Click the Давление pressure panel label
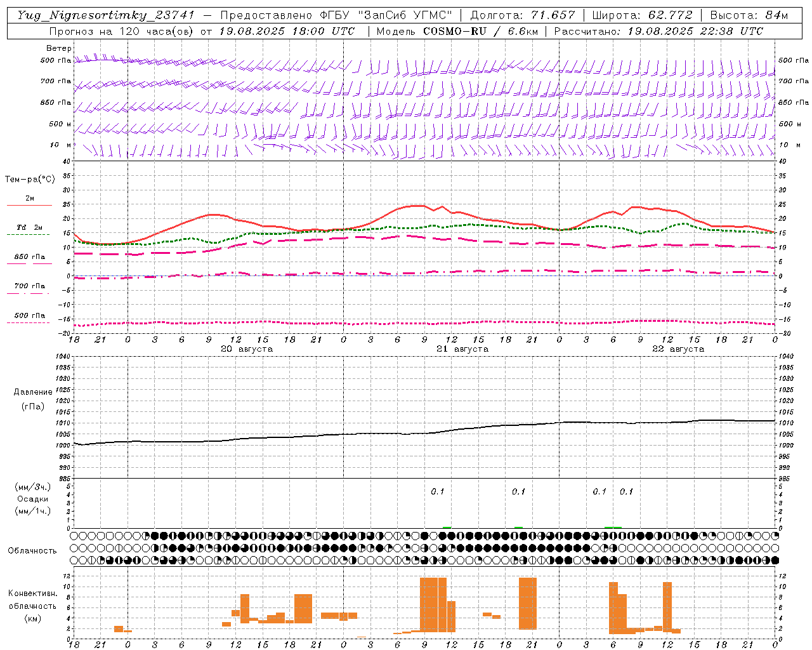The height and width of the screenshot is (650, 812). pyautogui.click(x=32, y=392)
